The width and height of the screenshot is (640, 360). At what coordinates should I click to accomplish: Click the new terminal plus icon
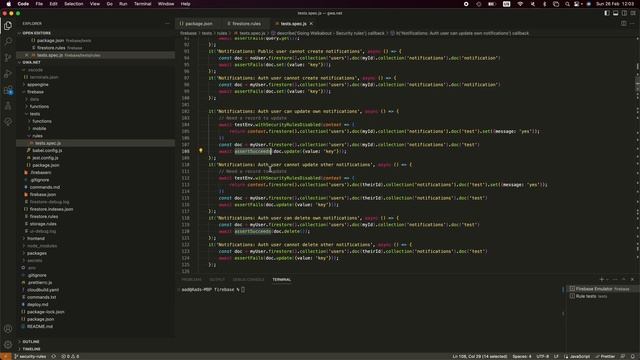click(602, 280)
